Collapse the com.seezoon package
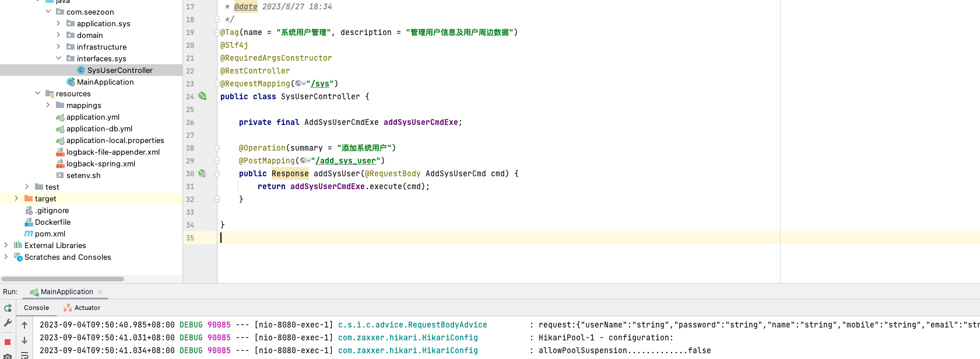980x359 pixels. (x=48, y=12)
